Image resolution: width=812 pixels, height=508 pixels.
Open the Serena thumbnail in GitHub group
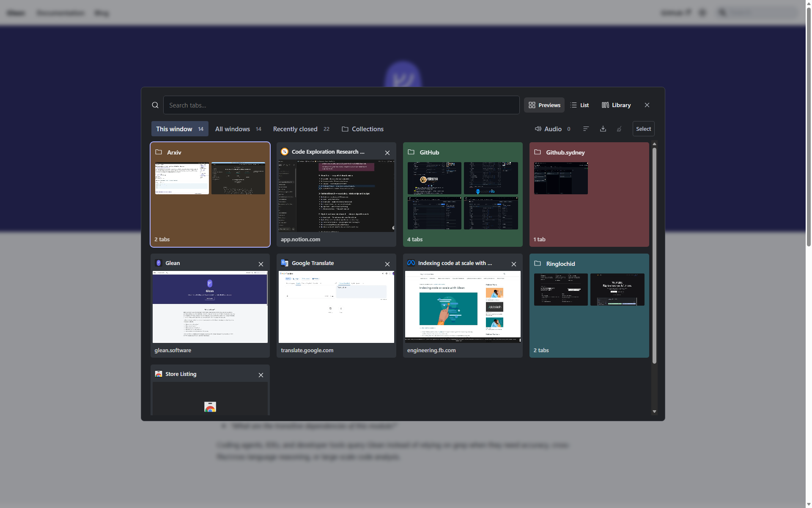click(434, 178)
